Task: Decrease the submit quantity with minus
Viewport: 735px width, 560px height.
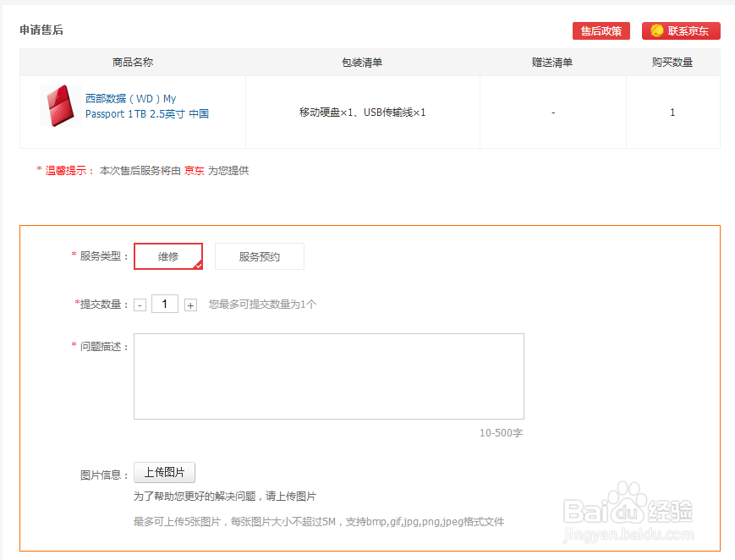Action: tap(140, 305)
